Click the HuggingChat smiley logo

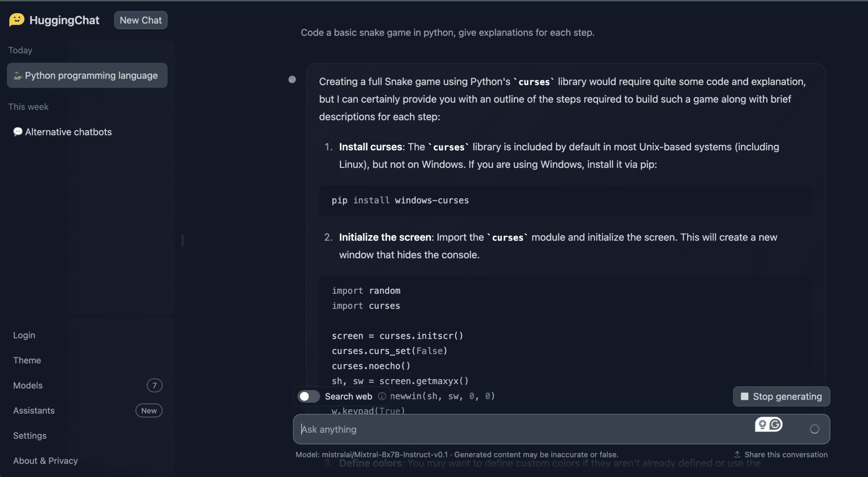17,20
